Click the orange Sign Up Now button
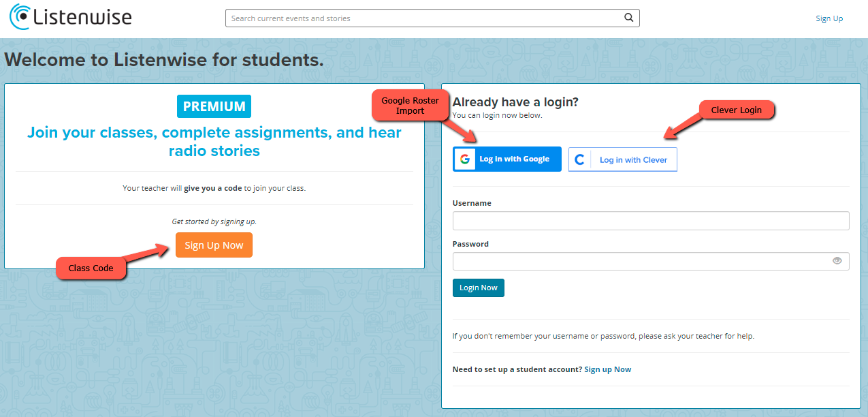Viewport: 868px width, 417px height. 214,245
